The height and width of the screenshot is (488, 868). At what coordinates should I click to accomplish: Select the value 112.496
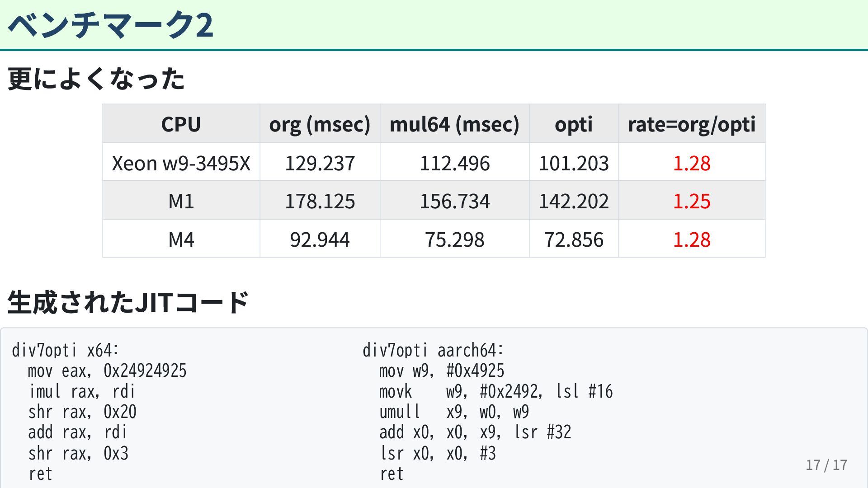point(454,163)
